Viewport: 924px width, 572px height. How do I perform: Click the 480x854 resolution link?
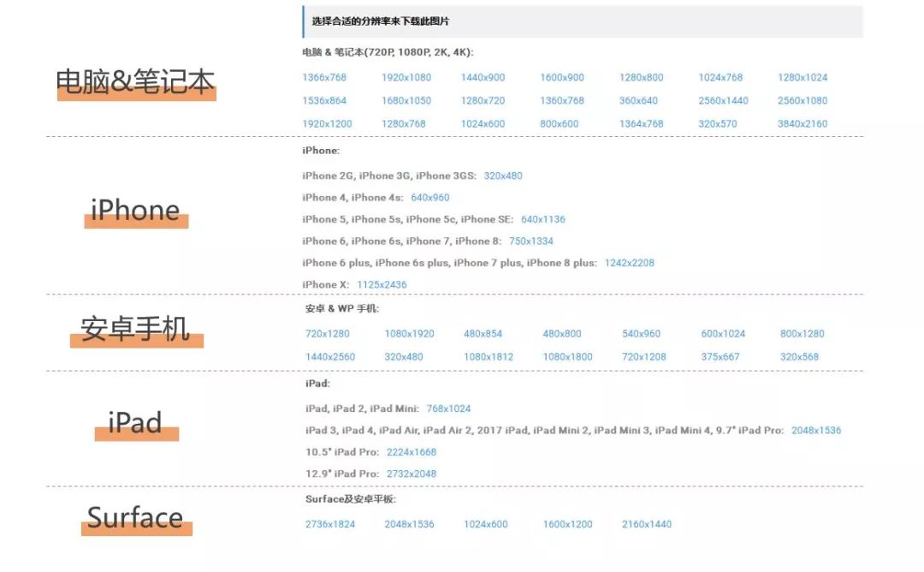tap(483, 334)
